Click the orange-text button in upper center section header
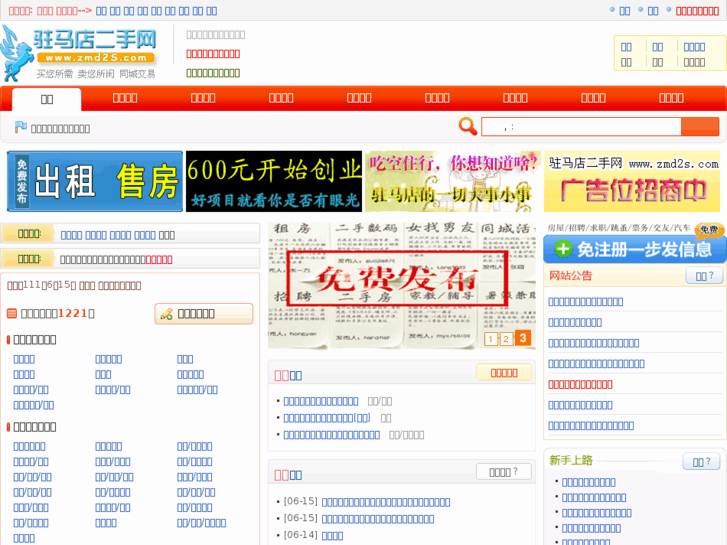Viewport: 727px width, 545px height. point(504,373)
